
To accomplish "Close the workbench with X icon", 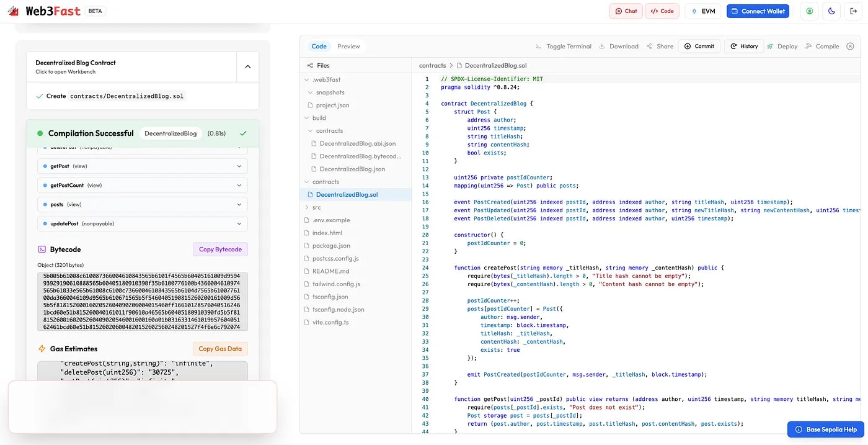I will pos(850,46).
